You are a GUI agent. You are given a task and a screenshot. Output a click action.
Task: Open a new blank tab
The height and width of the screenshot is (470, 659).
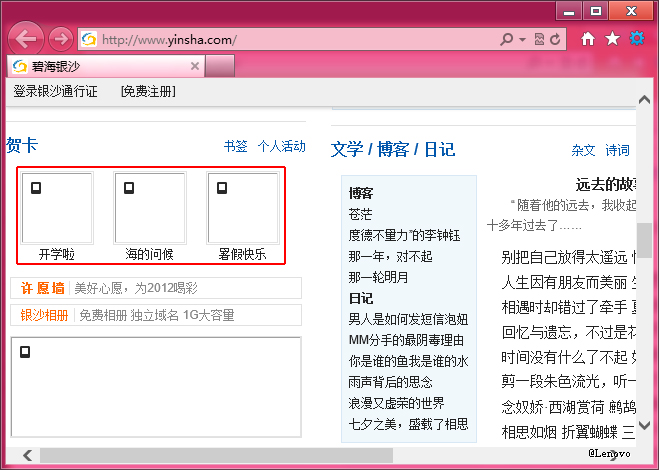tap(220, 66)
